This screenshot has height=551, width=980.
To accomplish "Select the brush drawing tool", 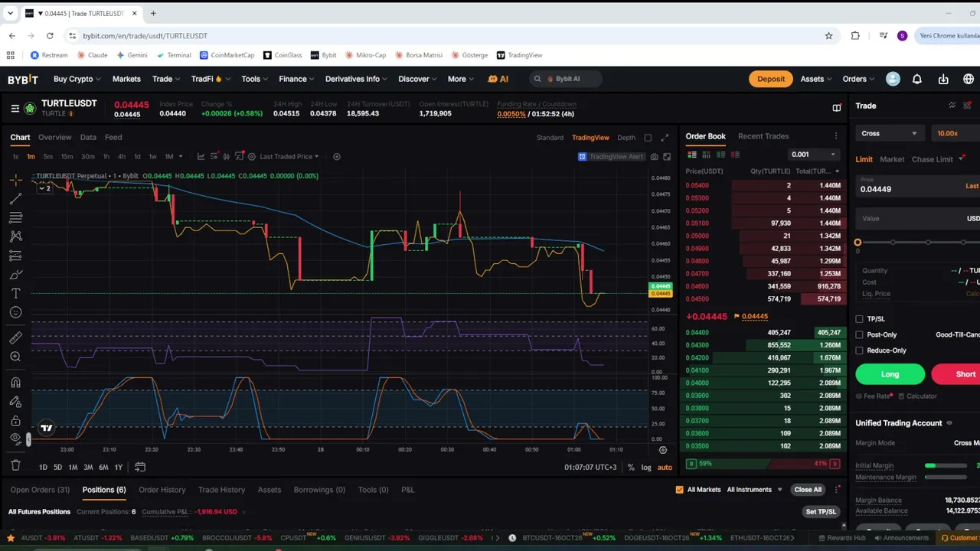I will (x=15, y=275).
